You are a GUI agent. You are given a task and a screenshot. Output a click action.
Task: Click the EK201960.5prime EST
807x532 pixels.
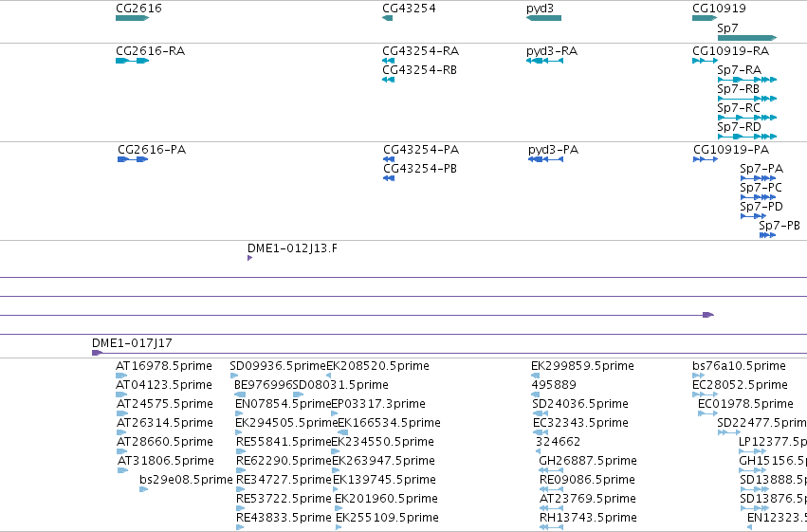338,508
